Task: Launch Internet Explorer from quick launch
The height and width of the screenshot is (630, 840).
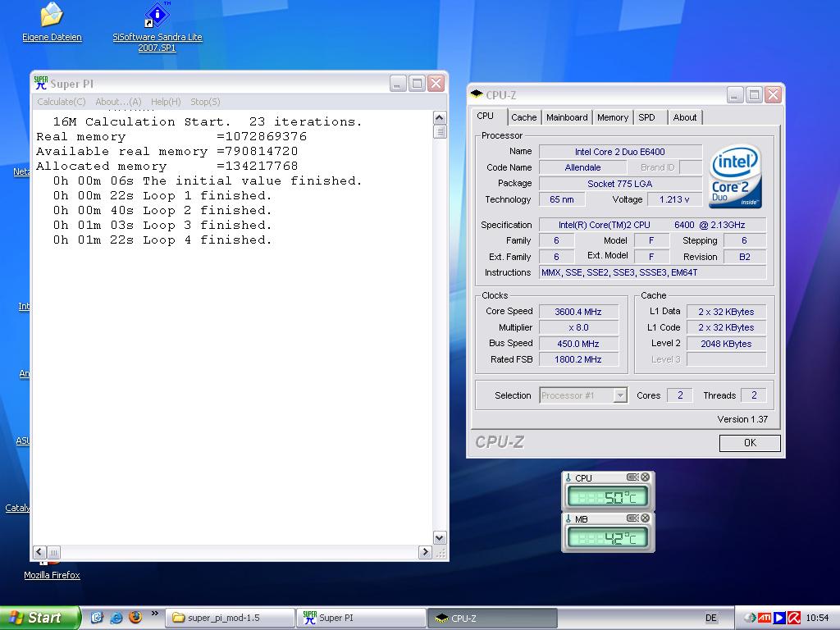Action: click(x=116, y=618)
